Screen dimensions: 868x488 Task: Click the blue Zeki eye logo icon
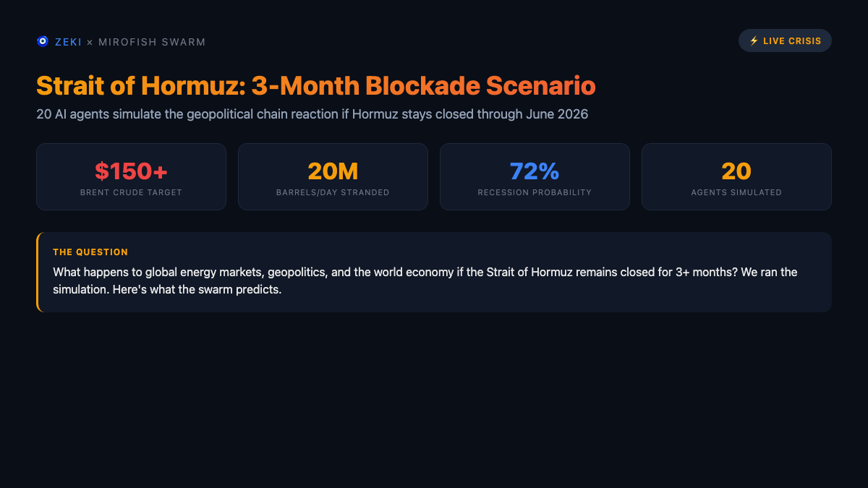(43, 42)
